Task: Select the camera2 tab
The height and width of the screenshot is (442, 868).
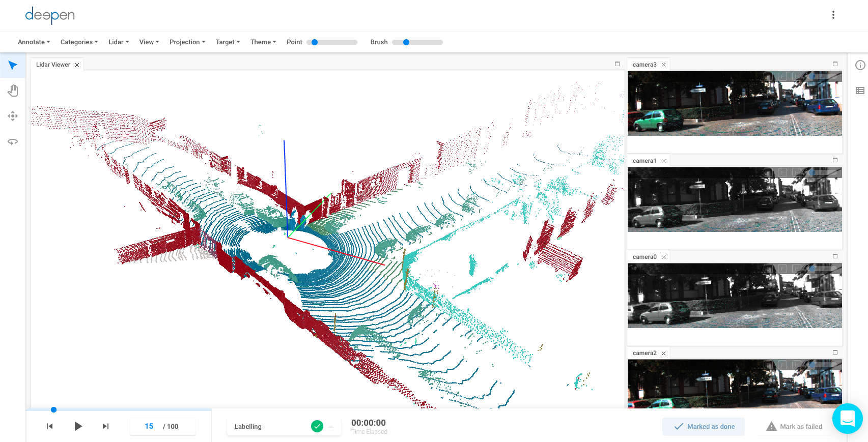Action: click(645, 353)
